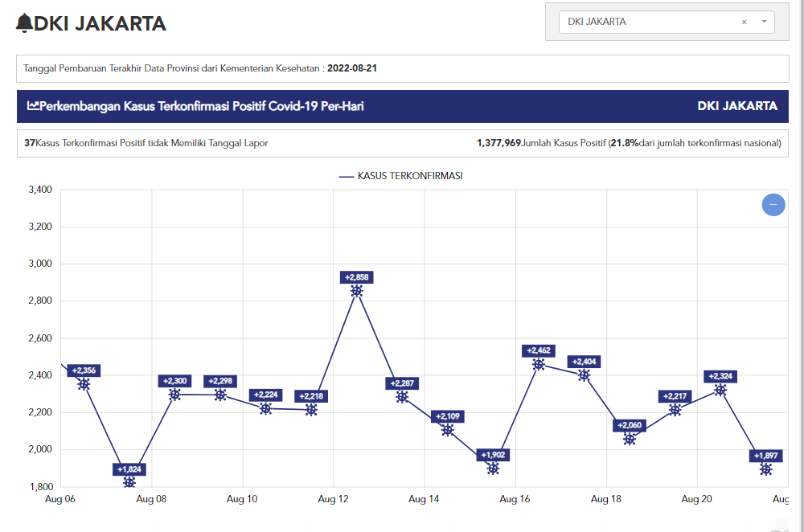The height and width of the screenshot is (532, 804).
Task: Click the virus marker for +2,109 cases
Action: [x=448, y=430]
